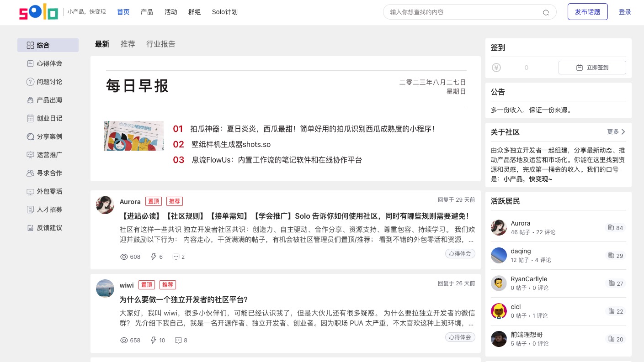644x362 pixels.
Task: Open the 行业报告 tab
Action: click(x=160, y=44)
